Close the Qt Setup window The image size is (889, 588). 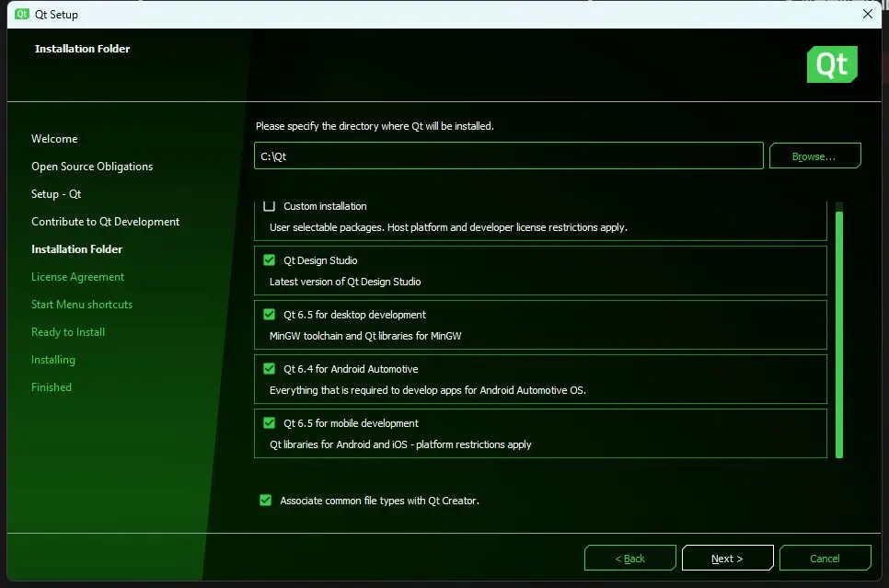[868, 14]
